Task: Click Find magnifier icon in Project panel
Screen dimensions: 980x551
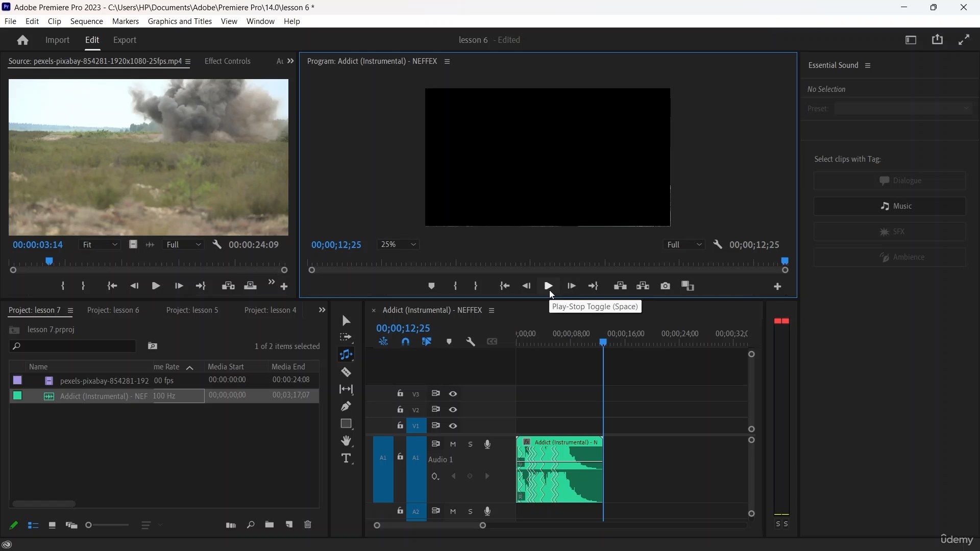Action: (250, 525)
